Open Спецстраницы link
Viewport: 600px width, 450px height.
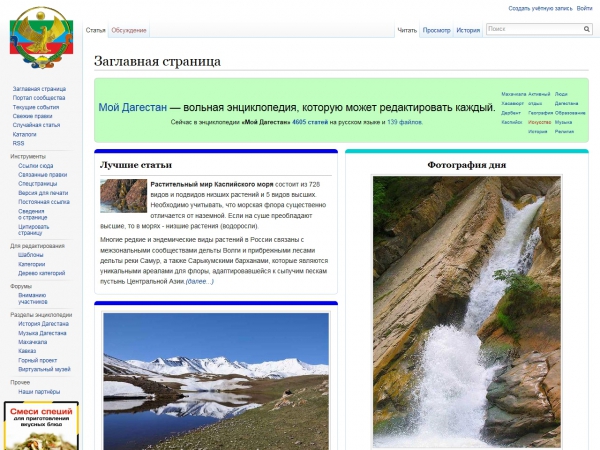(38, 184)
